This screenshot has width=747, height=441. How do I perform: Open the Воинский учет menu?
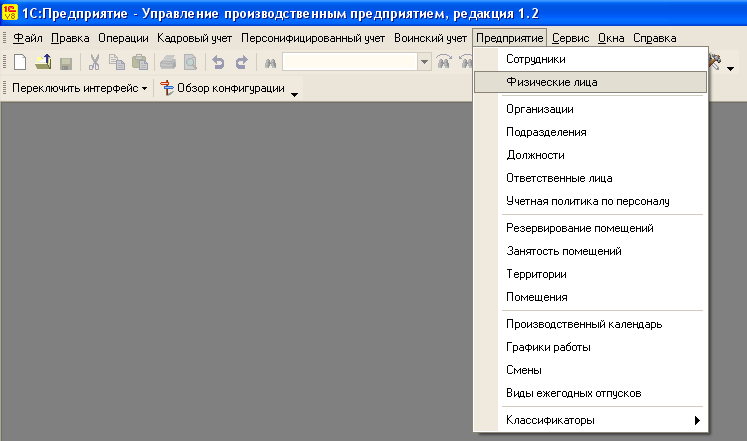click(x=430, y=38)
